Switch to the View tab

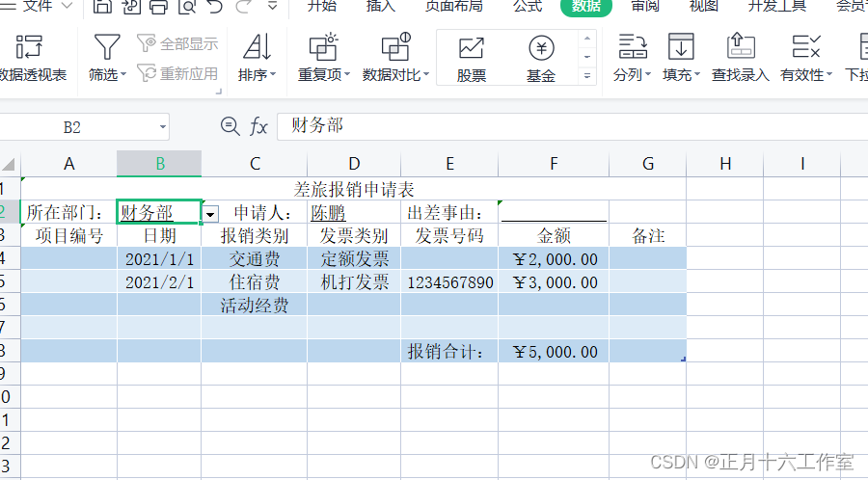coord(704,6)
